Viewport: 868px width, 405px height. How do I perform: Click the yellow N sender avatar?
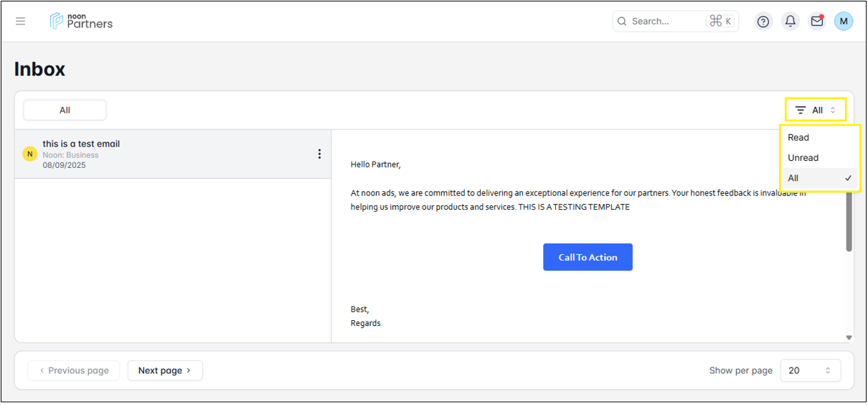(x=30, y=154)
